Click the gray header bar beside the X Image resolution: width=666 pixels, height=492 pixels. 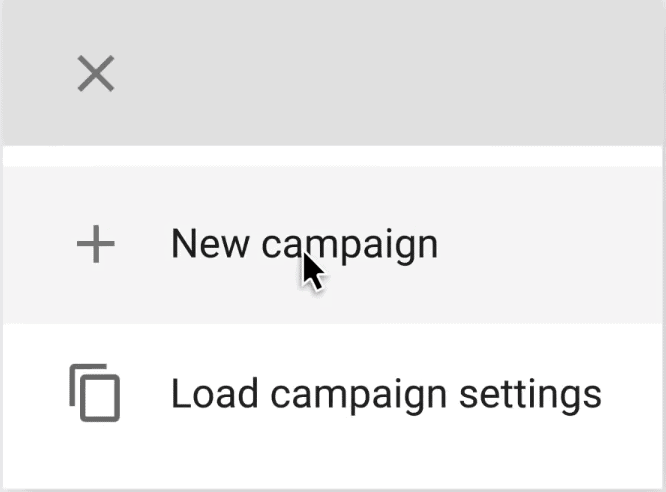382,73
